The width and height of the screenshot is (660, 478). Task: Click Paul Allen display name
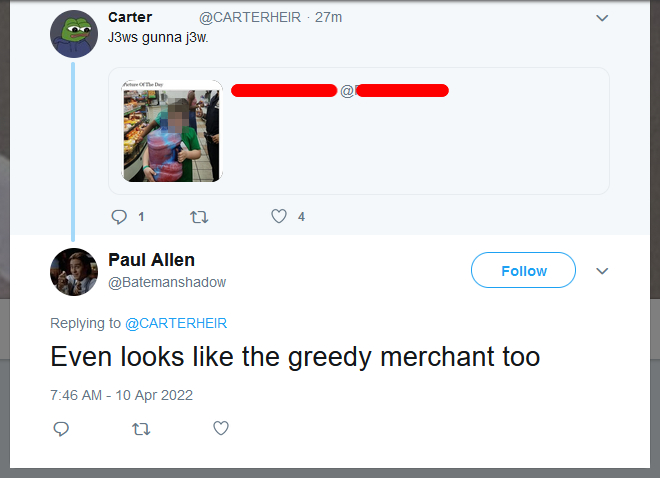152,260
